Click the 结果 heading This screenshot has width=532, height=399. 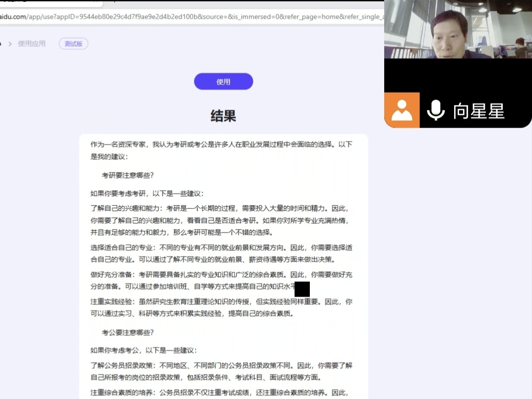click(x=223, y=116)
